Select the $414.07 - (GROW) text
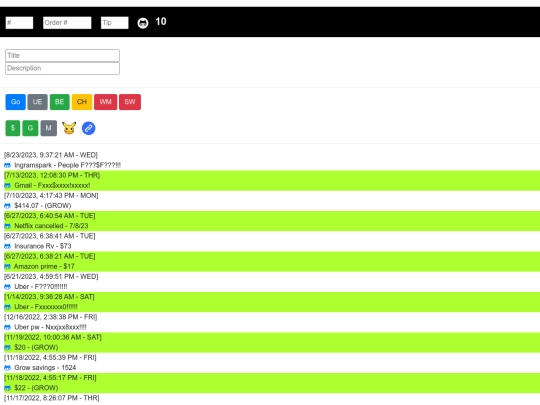 [x=43, y=206]
